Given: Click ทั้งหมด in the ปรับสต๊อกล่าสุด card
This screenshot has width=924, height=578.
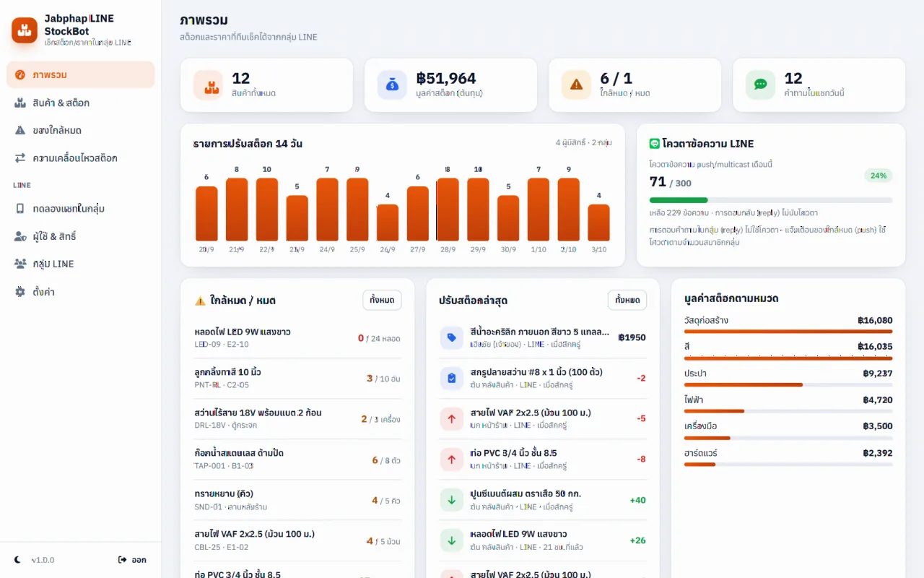Looking at the screenshot, I should [627, 300].
